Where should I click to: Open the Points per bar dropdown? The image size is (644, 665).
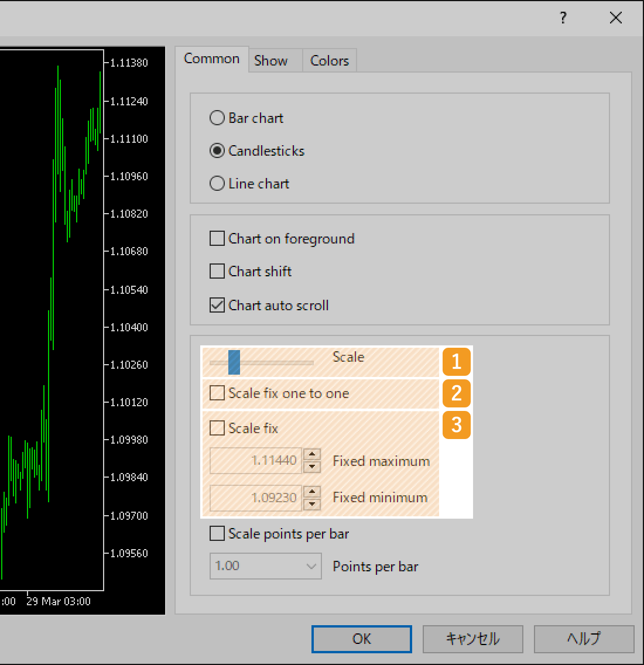312,566
